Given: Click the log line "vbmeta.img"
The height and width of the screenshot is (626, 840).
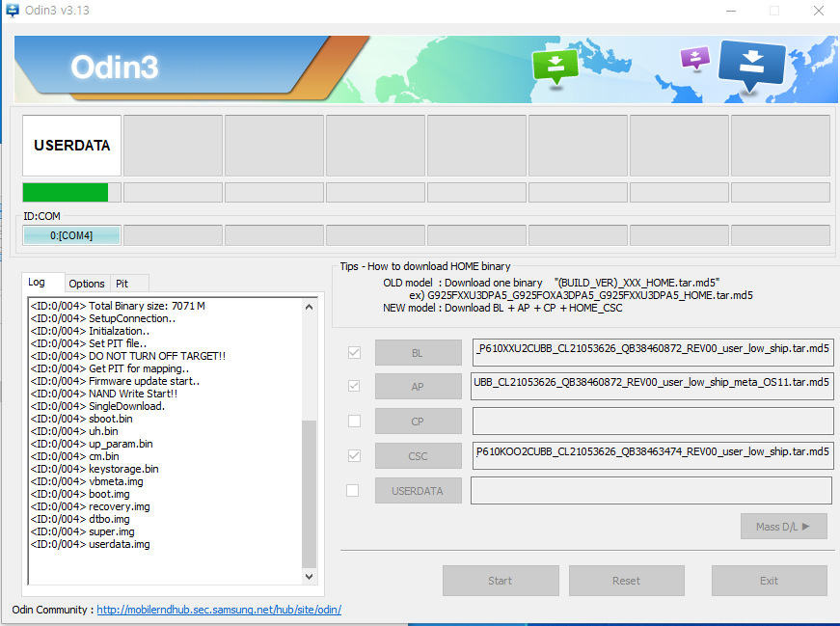Looking at the screenshot, I should click(87, 481).
